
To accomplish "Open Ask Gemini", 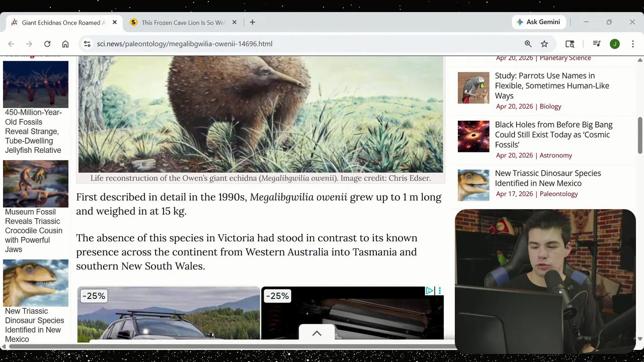I will pos(538,22).
